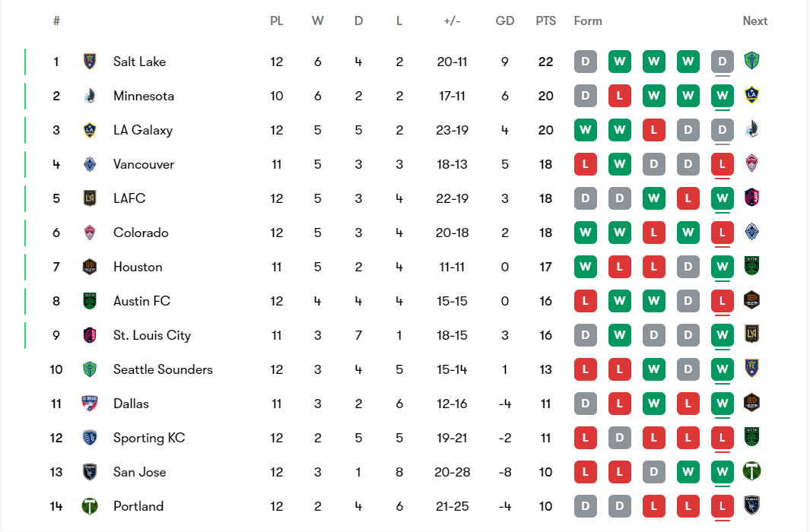The height and width of the screenshot is (532, 810).
Task: Click Sporting KC's most recent L form badge
Action: [722, 438]
